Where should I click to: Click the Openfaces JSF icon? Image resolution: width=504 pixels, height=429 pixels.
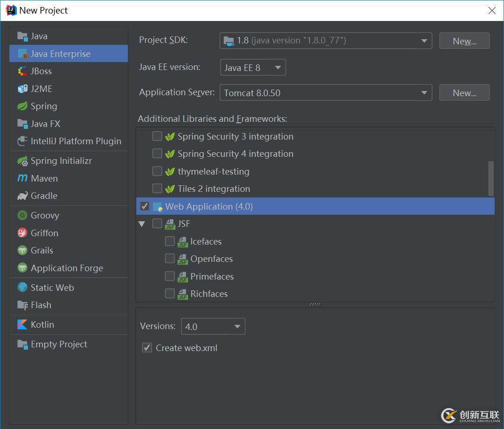[x=182, y=259]
